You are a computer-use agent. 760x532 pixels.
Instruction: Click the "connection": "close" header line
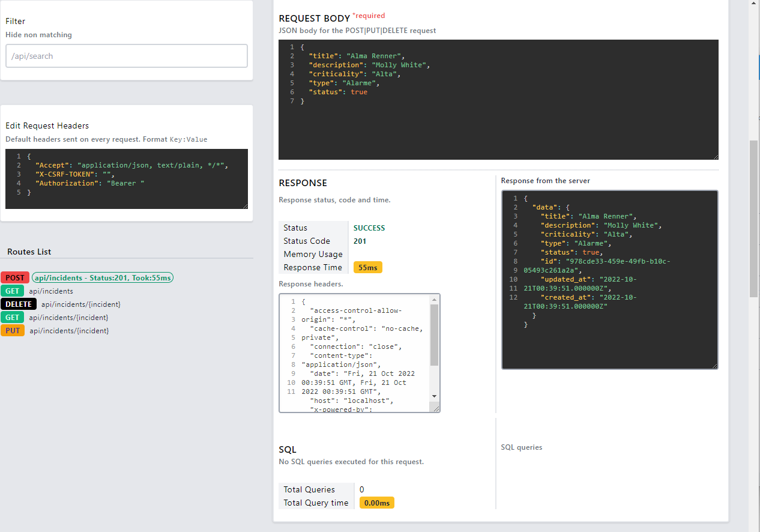(355, 346)
